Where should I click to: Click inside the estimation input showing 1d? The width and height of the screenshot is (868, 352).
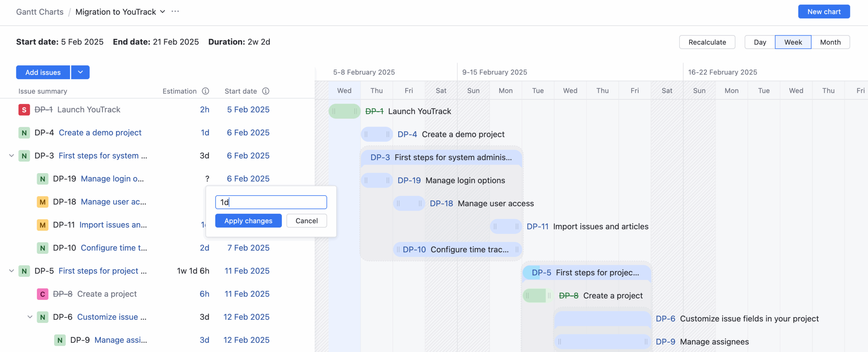(271, 202)
